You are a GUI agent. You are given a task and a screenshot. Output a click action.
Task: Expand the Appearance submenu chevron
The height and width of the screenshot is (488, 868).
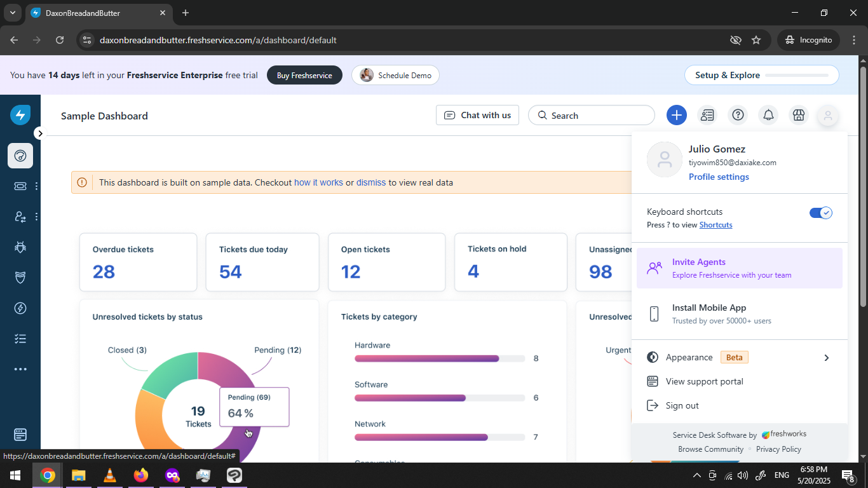click(826, 358)
